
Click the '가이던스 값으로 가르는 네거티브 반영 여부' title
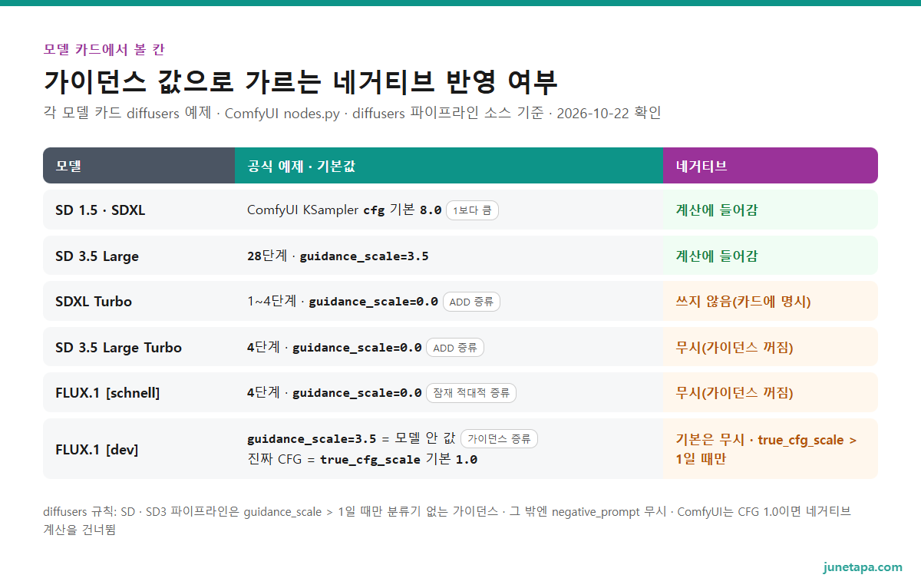pos(301,81)
